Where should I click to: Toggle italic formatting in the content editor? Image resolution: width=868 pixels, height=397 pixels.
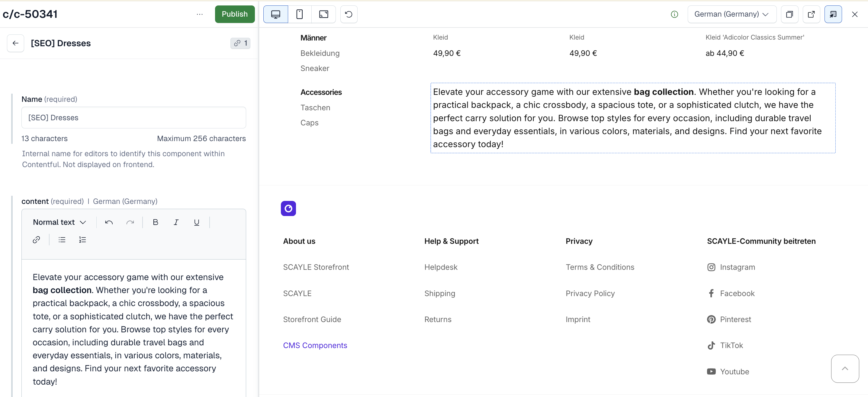tap(176, 222)
